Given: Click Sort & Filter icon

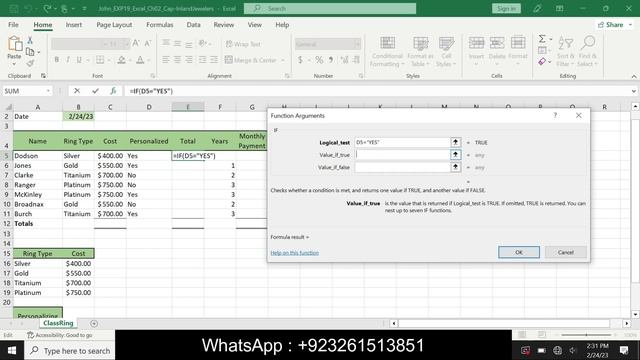Looking at the screenshot, I should (x=565, y=43).
